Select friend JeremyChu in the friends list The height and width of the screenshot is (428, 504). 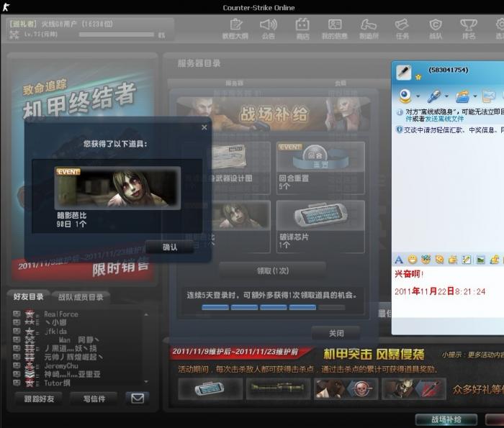coord(61,365)
